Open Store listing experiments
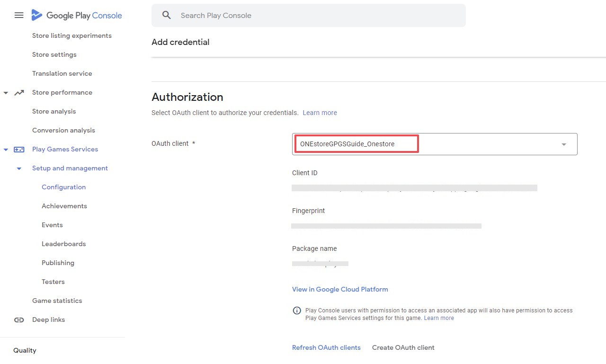The height and width of the screenshot is (364, 606). point(72,36)
